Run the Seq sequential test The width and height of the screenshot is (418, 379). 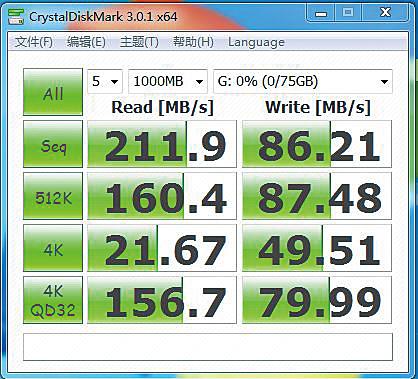tap(53, 144)
